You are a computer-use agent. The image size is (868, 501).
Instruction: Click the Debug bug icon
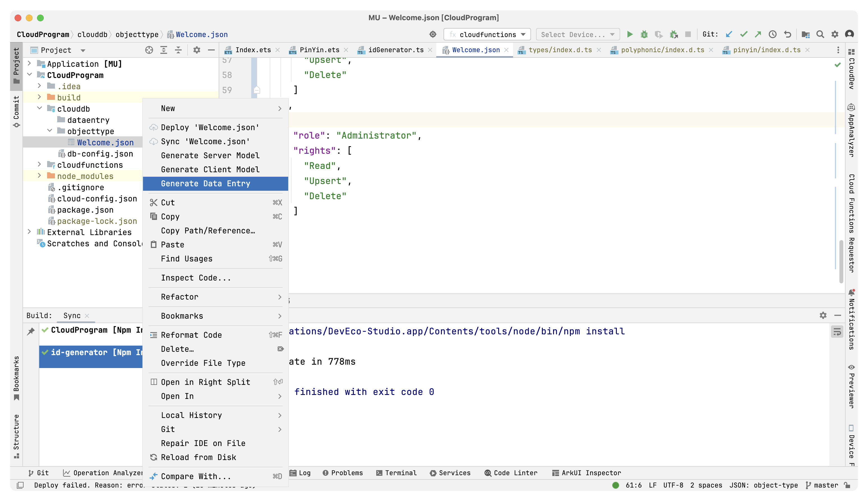coord(644,35)
